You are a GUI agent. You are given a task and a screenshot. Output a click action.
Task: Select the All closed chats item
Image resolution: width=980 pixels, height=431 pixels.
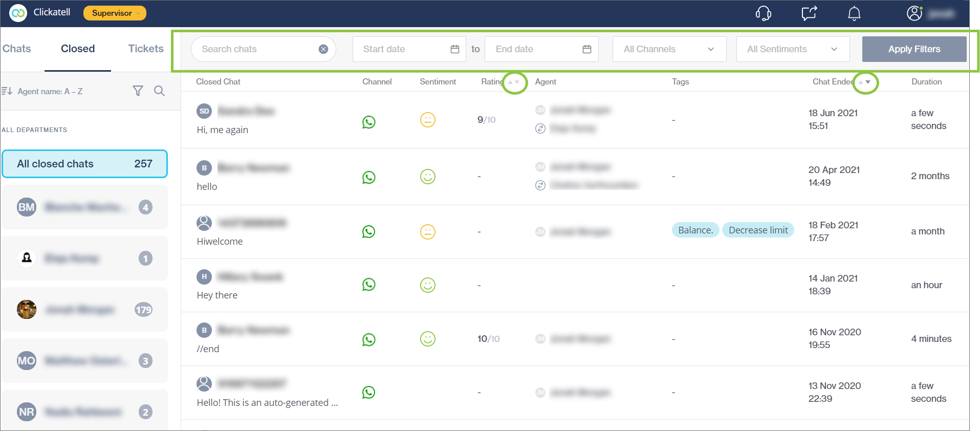click(84, 164)
